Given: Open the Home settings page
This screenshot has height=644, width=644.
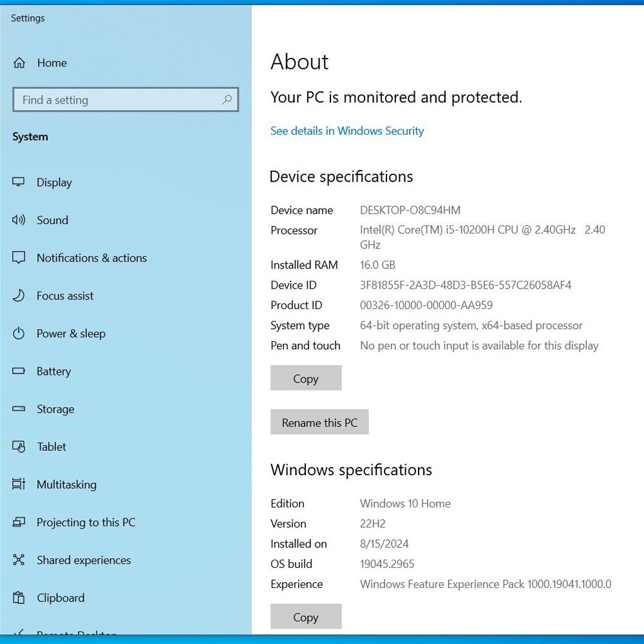Looking at the screenshot, I should (52, 63).
